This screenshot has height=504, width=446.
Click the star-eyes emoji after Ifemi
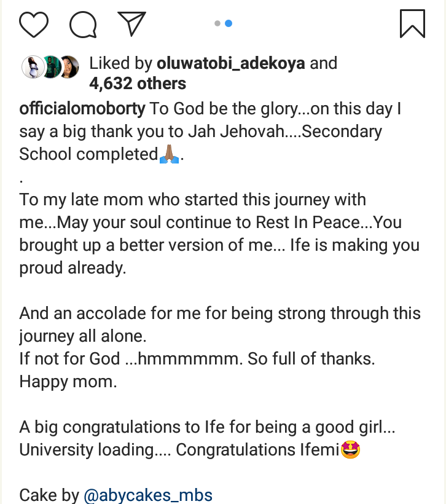350,450
